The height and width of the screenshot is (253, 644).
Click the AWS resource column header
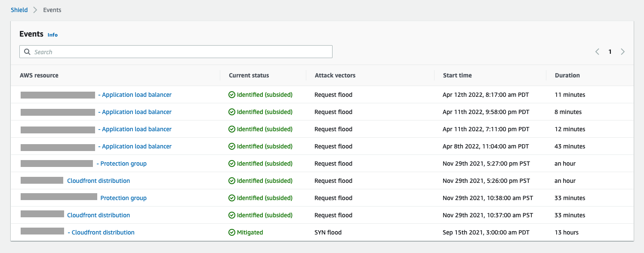pyautogui.click(x=39, y=75)
